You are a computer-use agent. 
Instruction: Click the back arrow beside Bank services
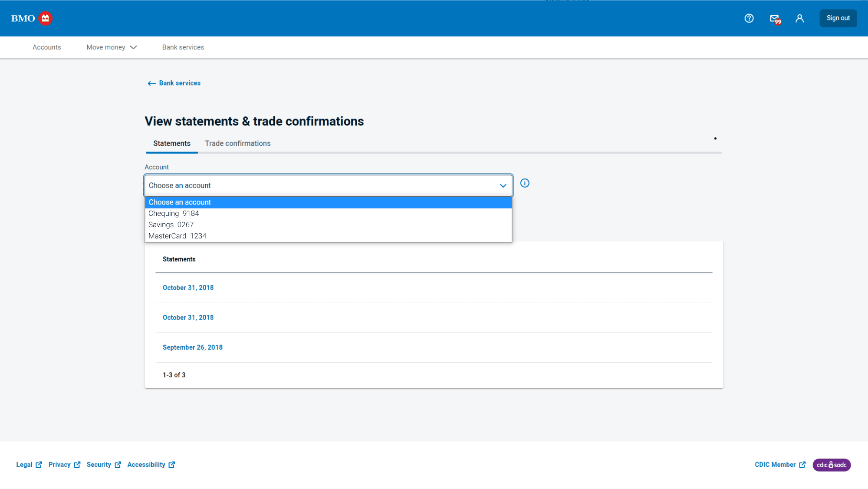coord(151,83)
